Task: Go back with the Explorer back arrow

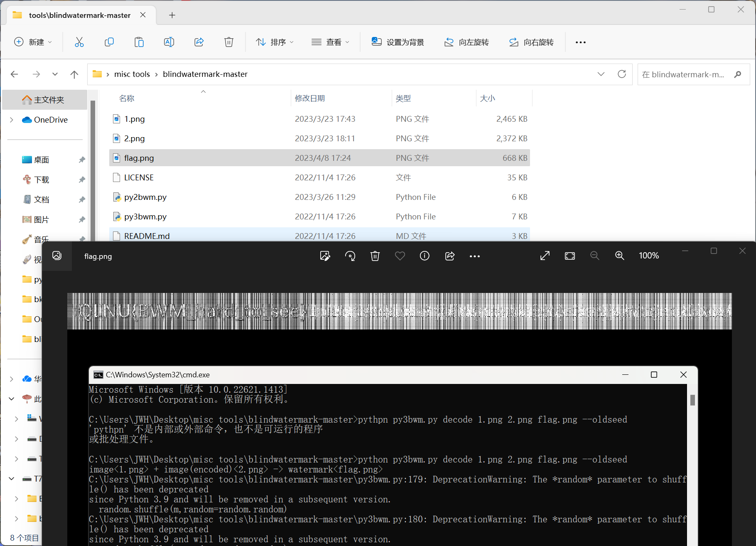Action: [15, 74]
